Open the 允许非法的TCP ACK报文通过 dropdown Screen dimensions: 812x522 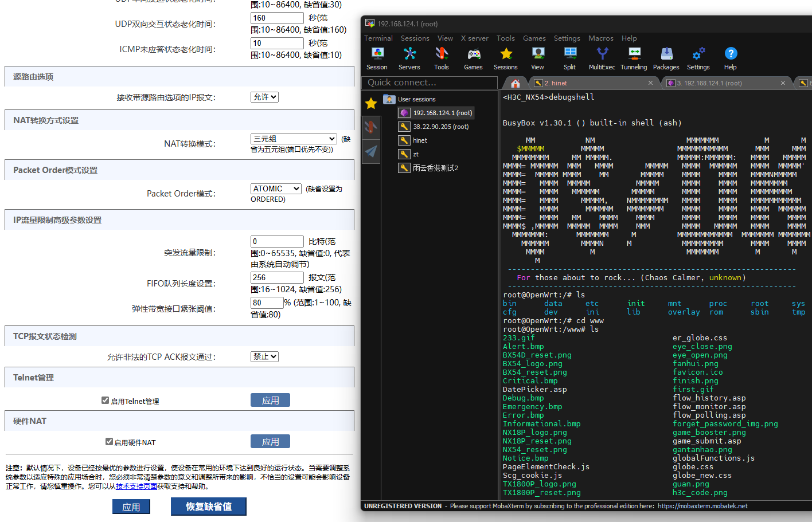click(x=264, y=356)
